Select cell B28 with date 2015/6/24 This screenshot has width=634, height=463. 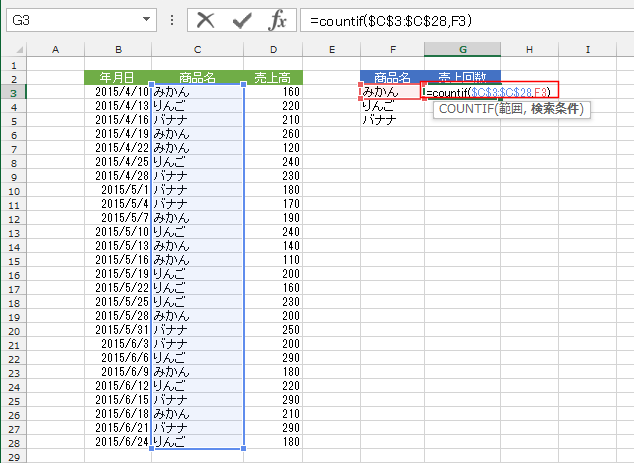[118, 441]
